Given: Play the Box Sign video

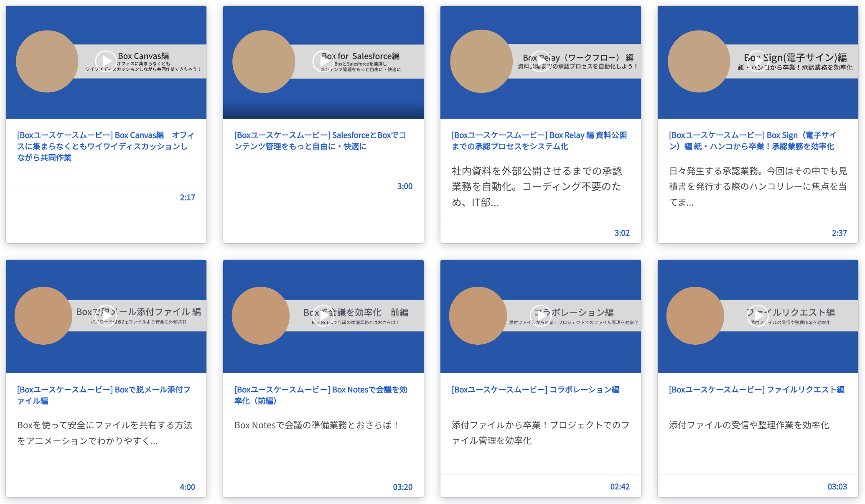Looking at the screenshot, I should point(758,61).
